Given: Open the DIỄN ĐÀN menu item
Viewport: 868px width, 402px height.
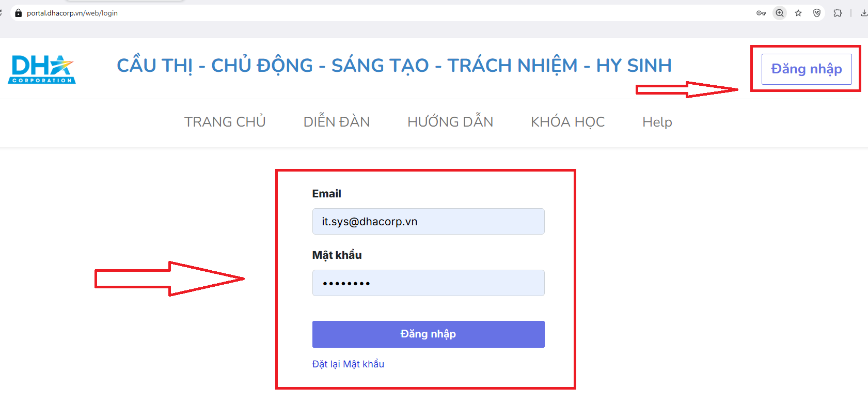Looking at the screenshot, I should 336,122.
